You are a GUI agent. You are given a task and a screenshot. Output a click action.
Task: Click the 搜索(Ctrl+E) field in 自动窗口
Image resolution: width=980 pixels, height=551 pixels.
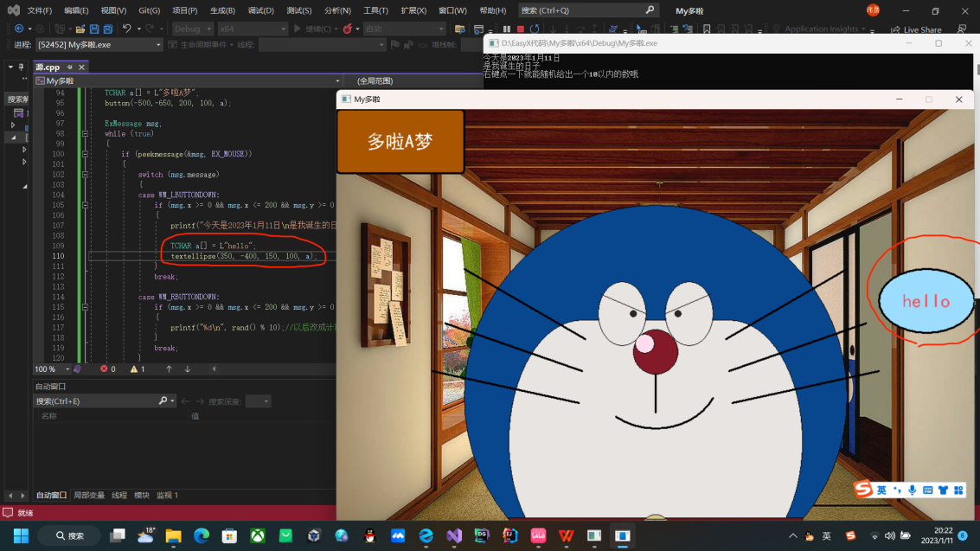click(x=105, y=401)
